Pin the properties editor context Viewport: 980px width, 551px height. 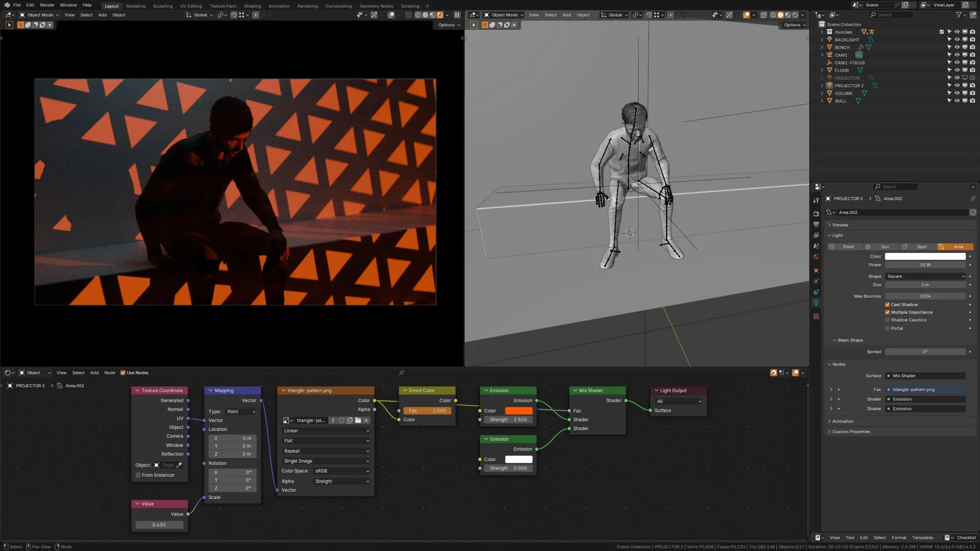coord(973,198)
